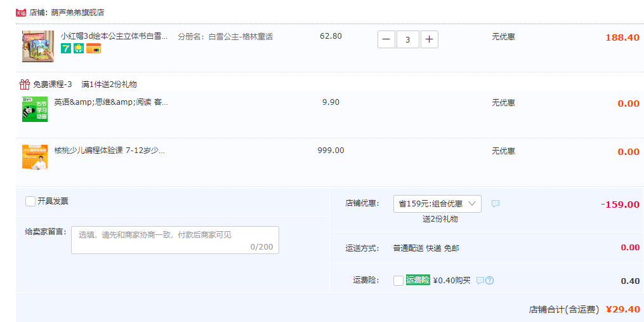Viewport: 644px width, 322px height.
Task: Open the 英语&思维&阅读 gift title
Action: [x=111, y=102]
